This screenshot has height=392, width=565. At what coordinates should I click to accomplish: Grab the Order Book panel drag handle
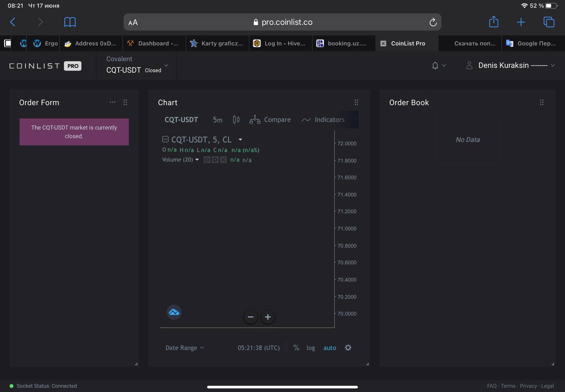click(x=542, y=102)
